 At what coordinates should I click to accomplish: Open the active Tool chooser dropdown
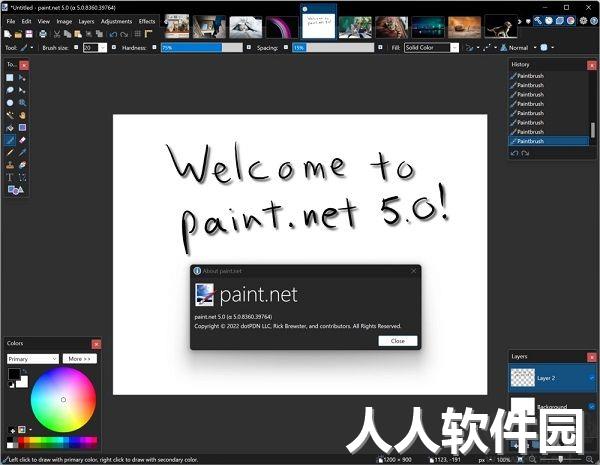[x=27, y=48]
